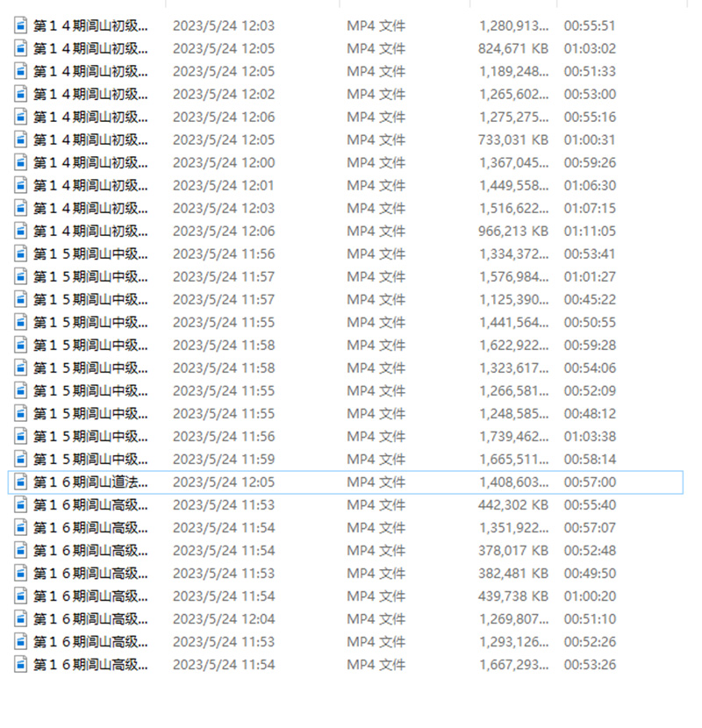702x728 pixels.
Task: Click the MP4 文件 type of 00:53:00 video
Action: click(376, 94)
